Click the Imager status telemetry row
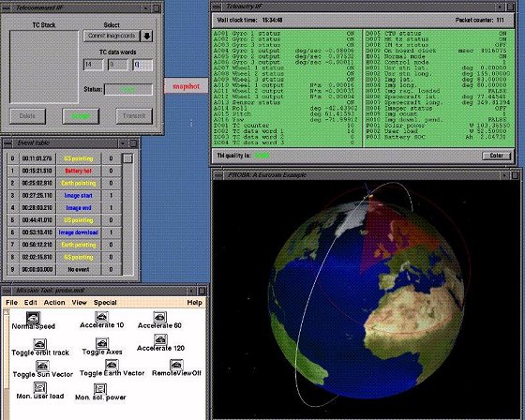525x420 pixels. [x=436, y=108]
